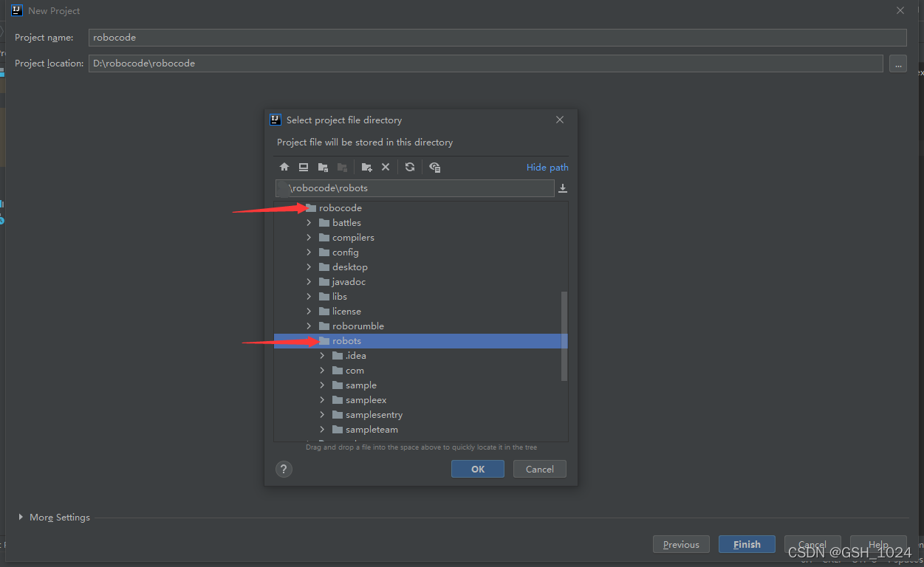Image resolution: width=924 pixels, height=567 pixels.
Task: Refresh the directory tree
Action: tap(410, 168)
